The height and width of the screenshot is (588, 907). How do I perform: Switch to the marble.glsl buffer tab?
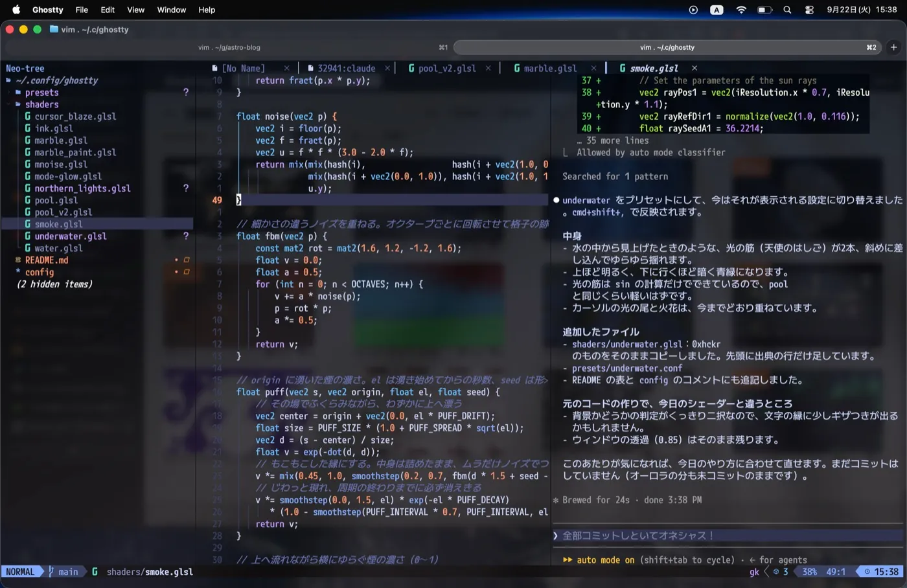[x=550, y=68]
